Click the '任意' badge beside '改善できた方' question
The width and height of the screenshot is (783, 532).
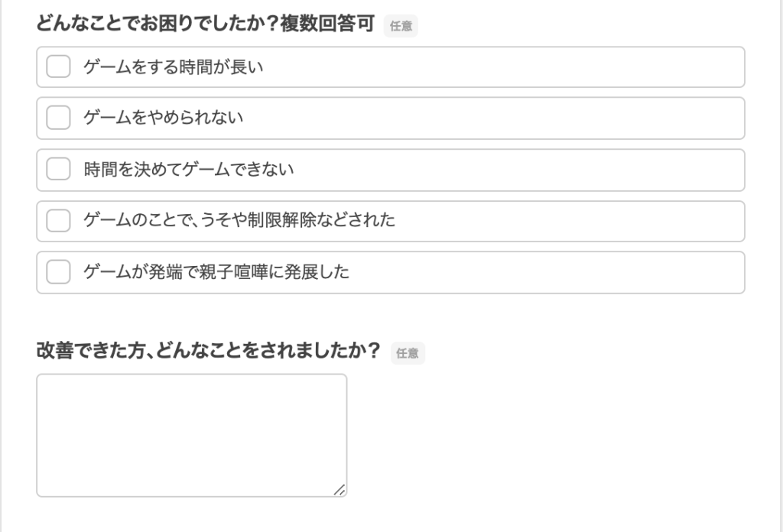point(408,353)
